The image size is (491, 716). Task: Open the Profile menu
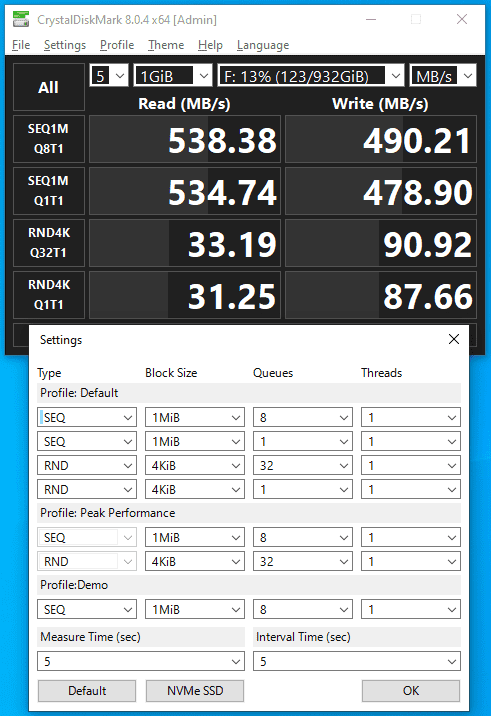click(x=117, y=45)
